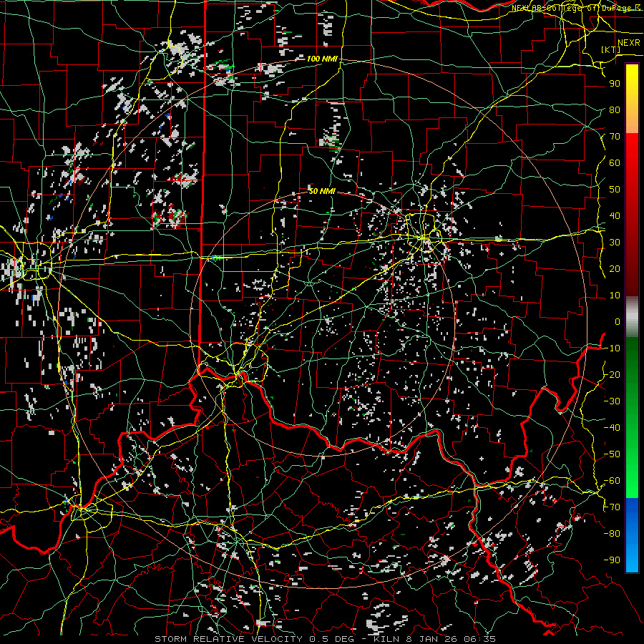Screen dimensions: 644x644
Task: Click the 90 value on velocity scale
Action: [x=615, y=84]
